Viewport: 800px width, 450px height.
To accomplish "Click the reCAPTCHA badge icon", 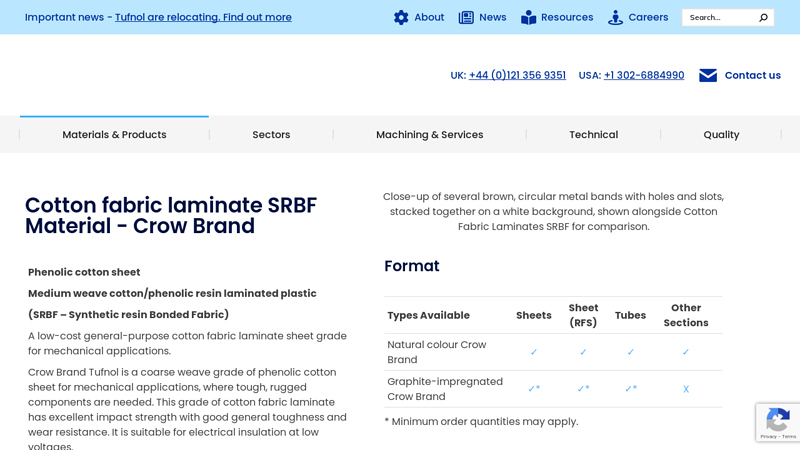I will click(x=778, y=420).
